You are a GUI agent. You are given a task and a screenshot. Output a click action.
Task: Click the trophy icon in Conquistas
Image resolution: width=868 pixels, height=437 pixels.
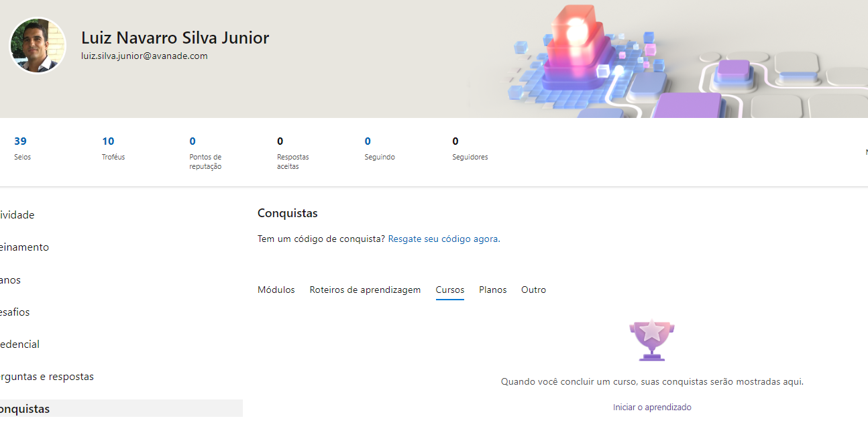pos(652,340)
